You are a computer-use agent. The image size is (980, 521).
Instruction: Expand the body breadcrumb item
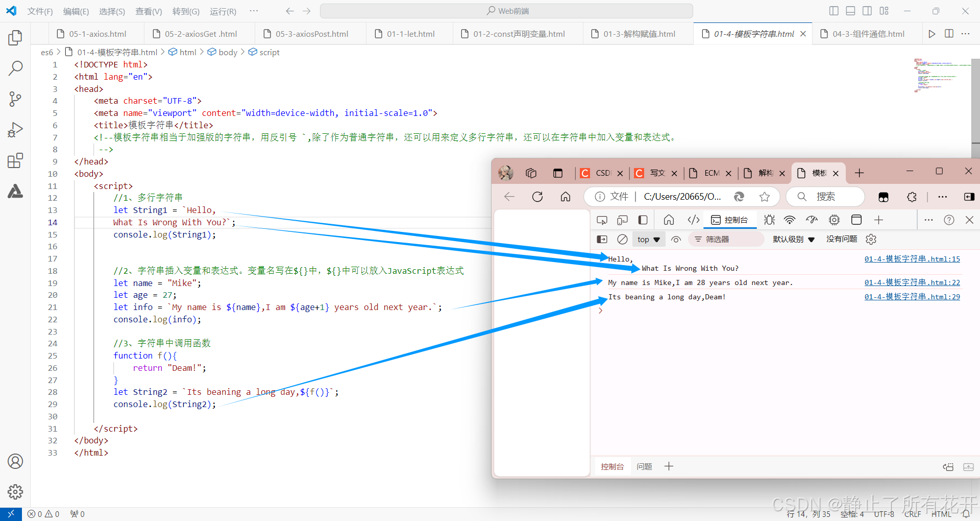pos(223,52)
